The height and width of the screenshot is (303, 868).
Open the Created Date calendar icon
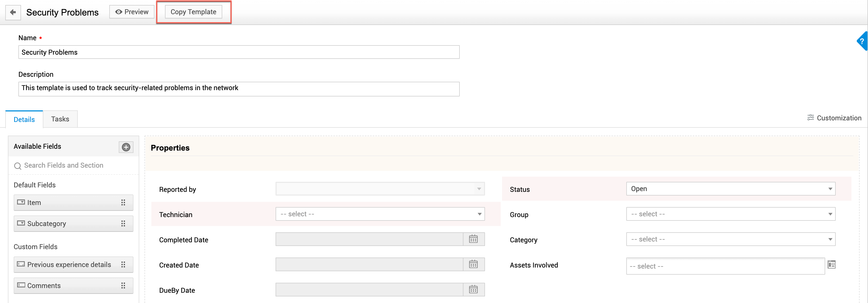pos(473,265)
